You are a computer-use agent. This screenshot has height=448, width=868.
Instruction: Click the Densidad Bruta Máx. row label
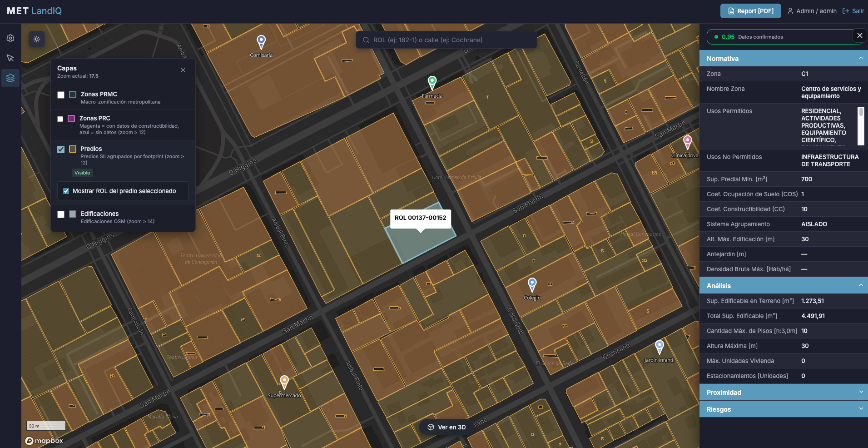coord(749,269)
